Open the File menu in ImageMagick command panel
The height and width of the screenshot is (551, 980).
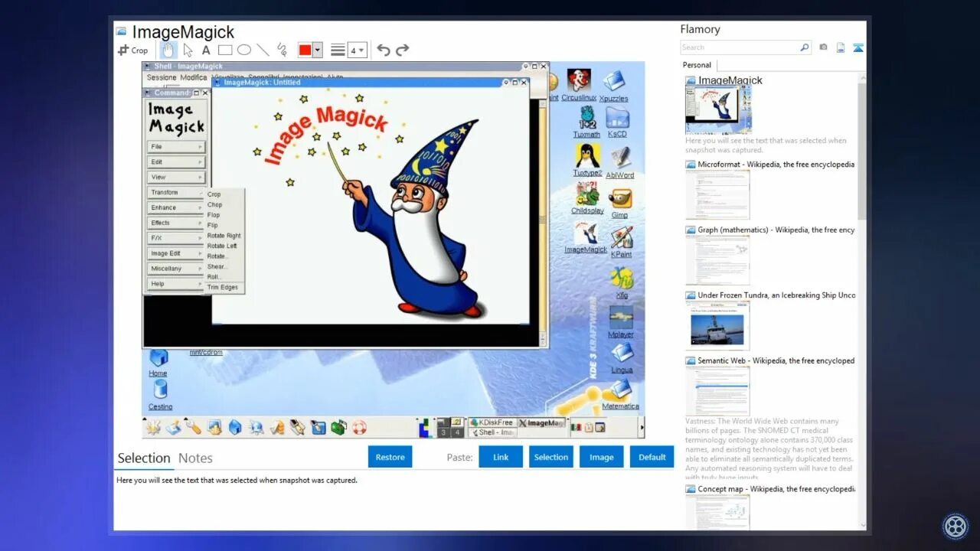(x=176, y=147)
